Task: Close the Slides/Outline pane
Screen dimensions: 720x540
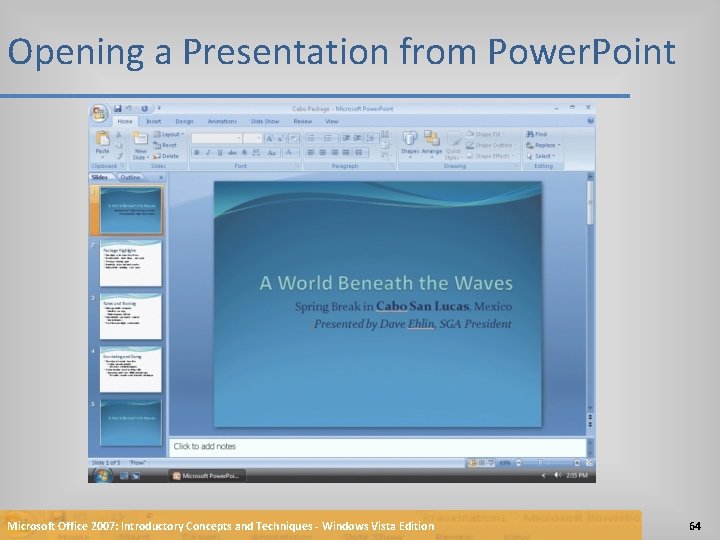Action: (x=161, y=177)
